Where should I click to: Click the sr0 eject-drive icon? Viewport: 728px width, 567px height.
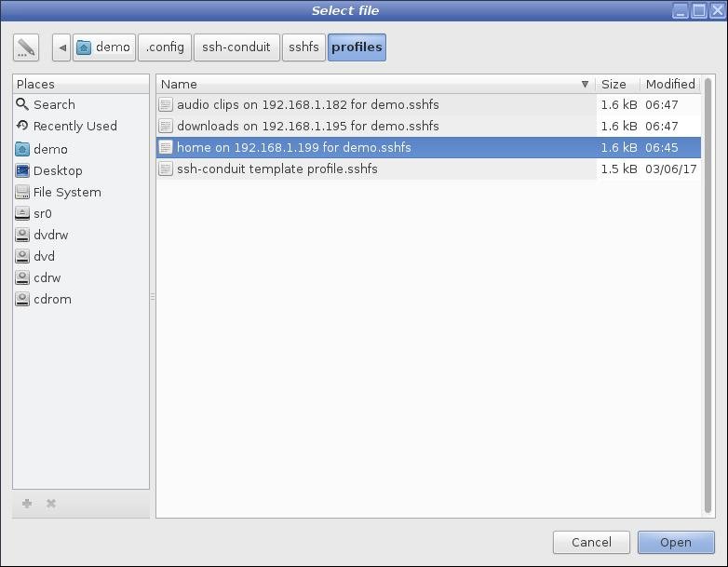tap(21, 213)
